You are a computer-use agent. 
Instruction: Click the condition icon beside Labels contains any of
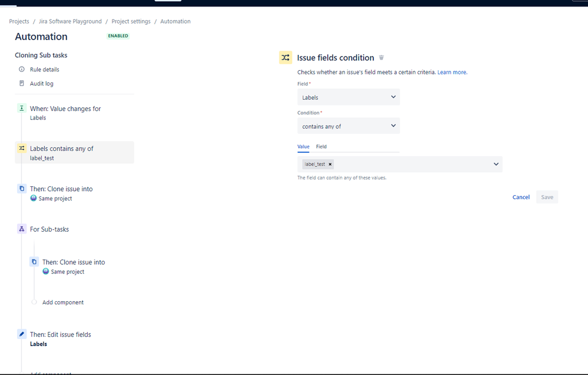coord(22,148)
